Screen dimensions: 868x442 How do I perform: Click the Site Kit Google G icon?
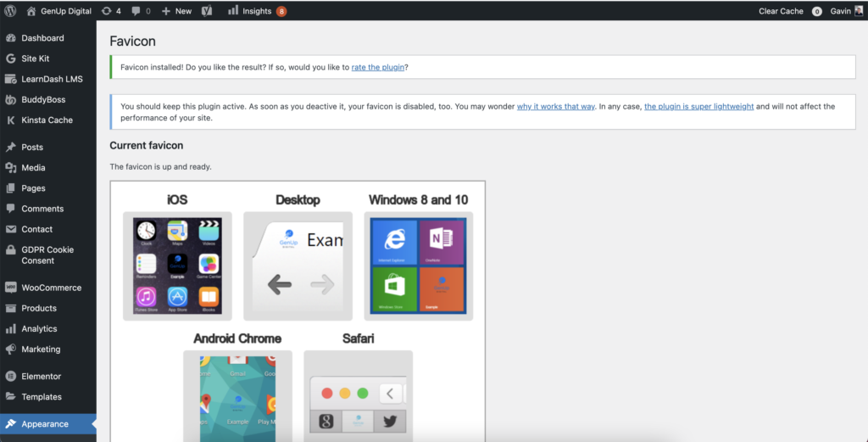click(x=10, y=59)
